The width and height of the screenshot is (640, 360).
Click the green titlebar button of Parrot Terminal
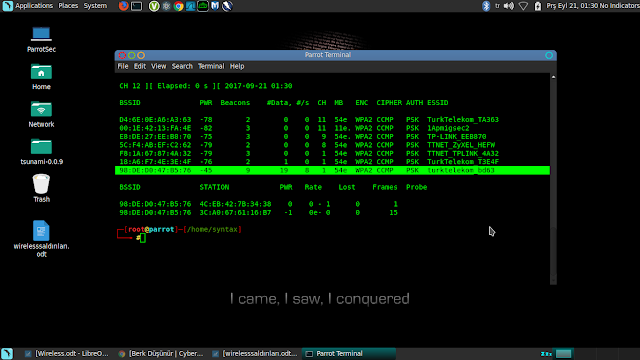click(x=131, y=55)
